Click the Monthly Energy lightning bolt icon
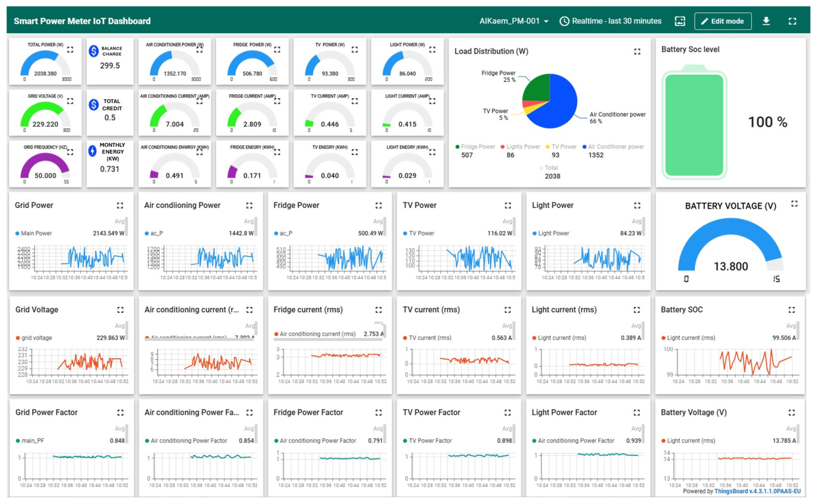 click(92, 151)
